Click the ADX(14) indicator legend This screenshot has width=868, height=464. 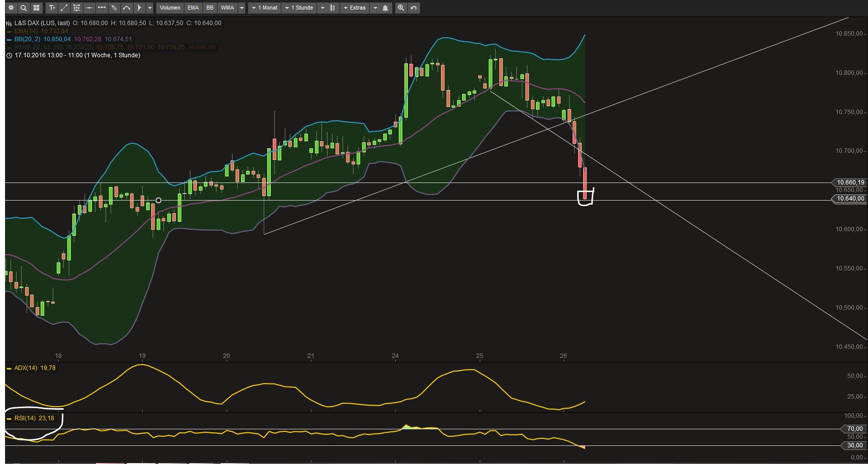tap(32, 367)
